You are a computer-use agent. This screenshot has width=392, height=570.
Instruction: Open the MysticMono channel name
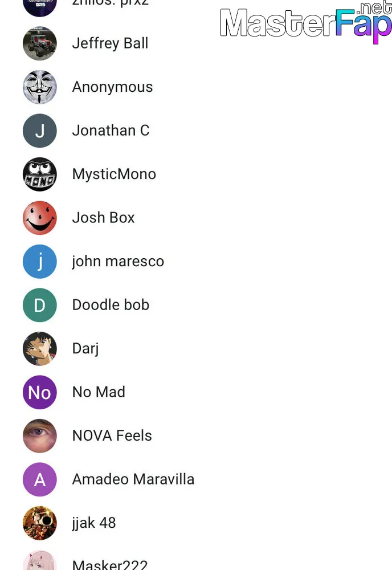pos(114,174)
